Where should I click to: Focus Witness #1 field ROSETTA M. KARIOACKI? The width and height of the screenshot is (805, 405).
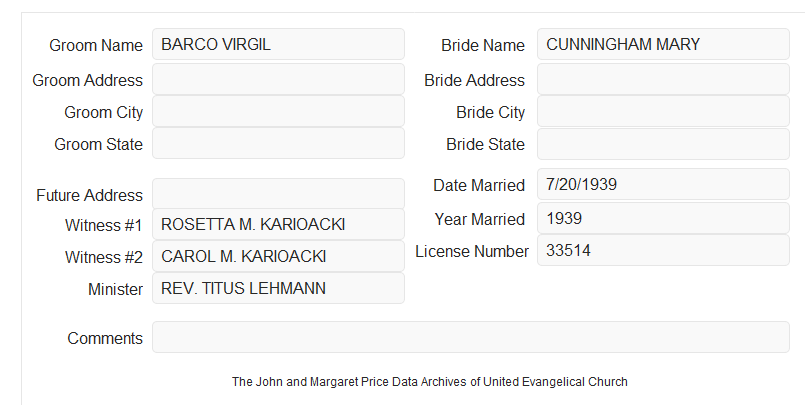pyautogui.click(x=278, y=224)
